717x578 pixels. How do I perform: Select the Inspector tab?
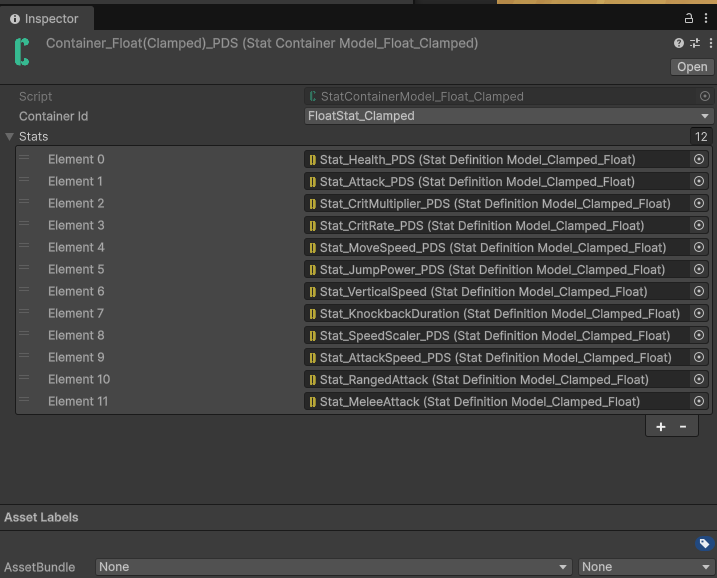47,19
